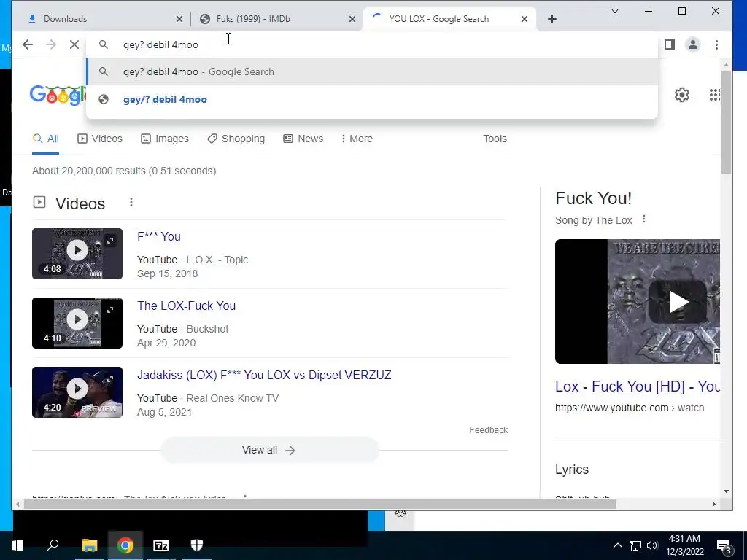This screenshot has height=560, width=747.
Task: Expand the More search filters
Action: [x=357, y=139]
